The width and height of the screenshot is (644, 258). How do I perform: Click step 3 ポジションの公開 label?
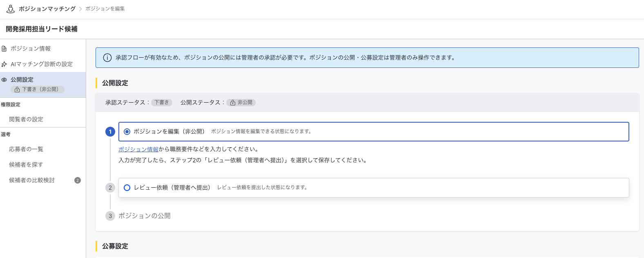point(145,216)
